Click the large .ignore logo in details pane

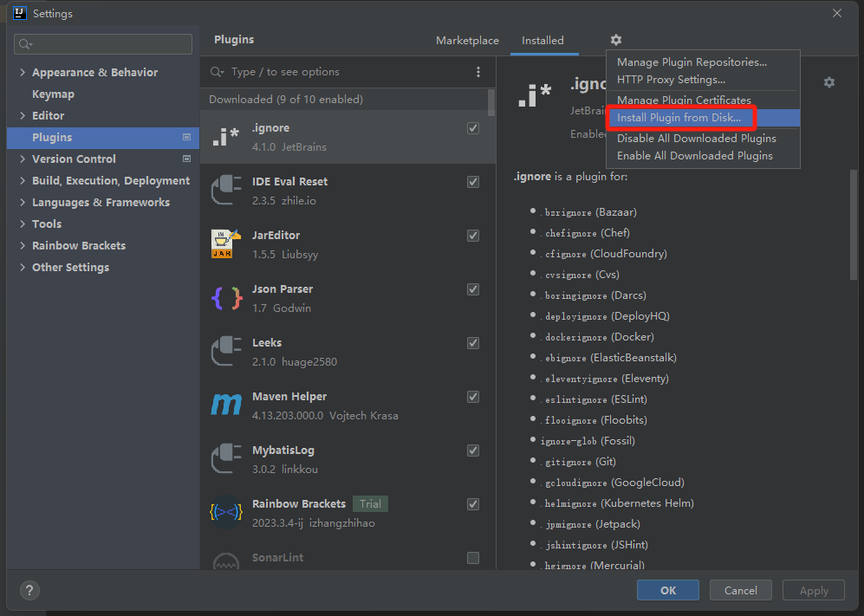pos(534,94)
